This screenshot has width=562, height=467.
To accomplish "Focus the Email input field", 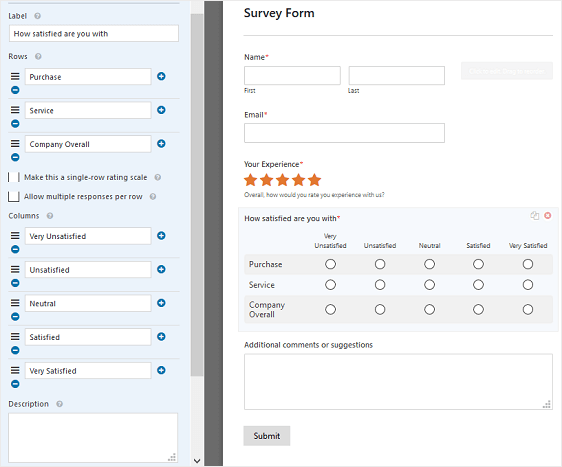I will pyautogui.click(x=344, y=133).
